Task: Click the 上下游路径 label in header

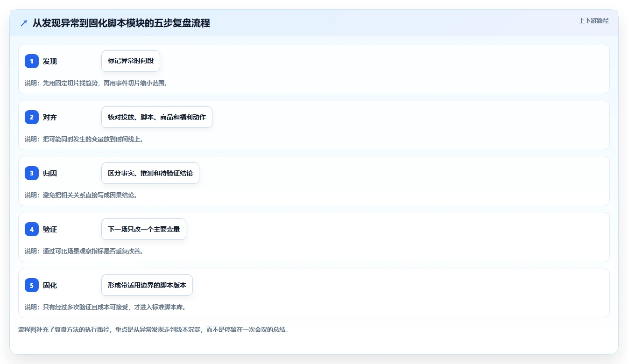Action: (593, 21)
